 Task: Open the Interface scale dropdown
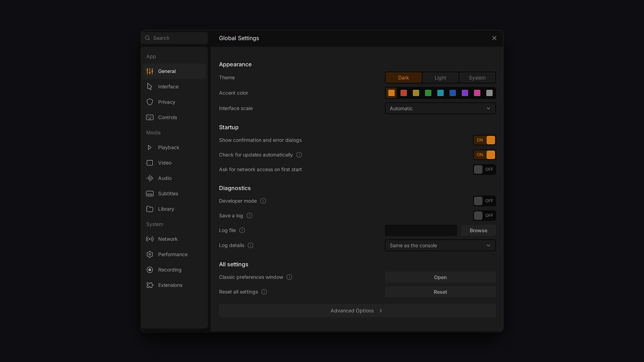(440, 109)
